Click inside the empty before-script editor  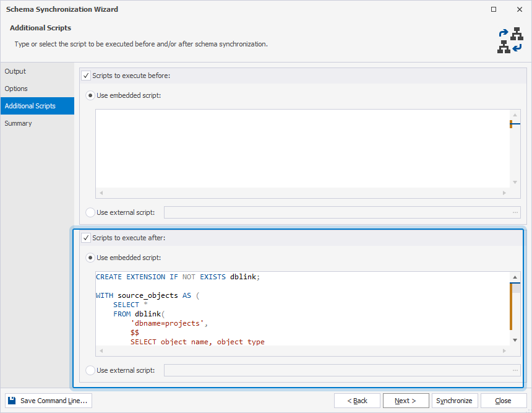(x=302, y=149)
